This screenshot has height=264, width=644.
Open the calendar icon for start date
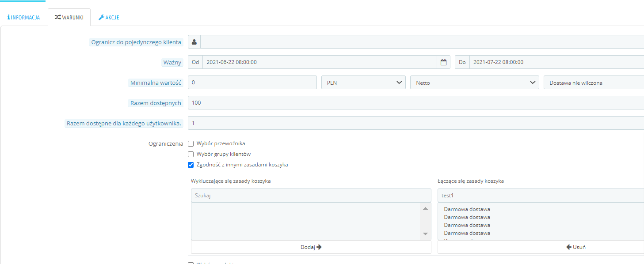[444, 62]
